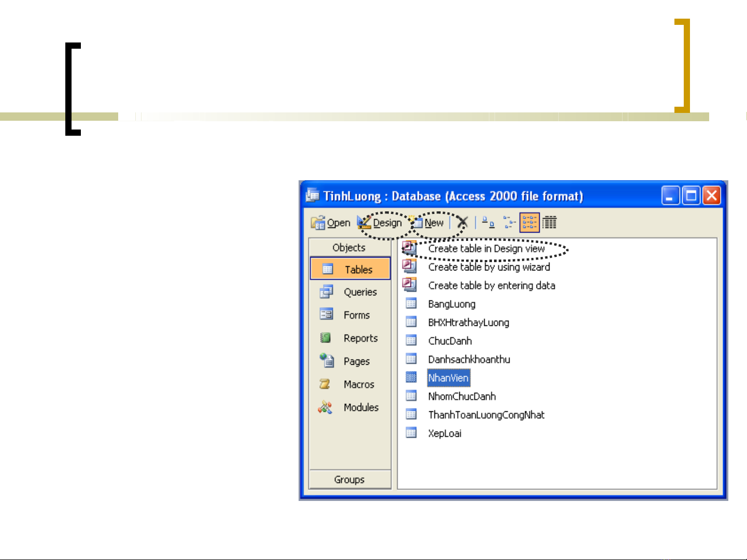Click Create table in Design view
747x560 pixels.
(486, 249)
